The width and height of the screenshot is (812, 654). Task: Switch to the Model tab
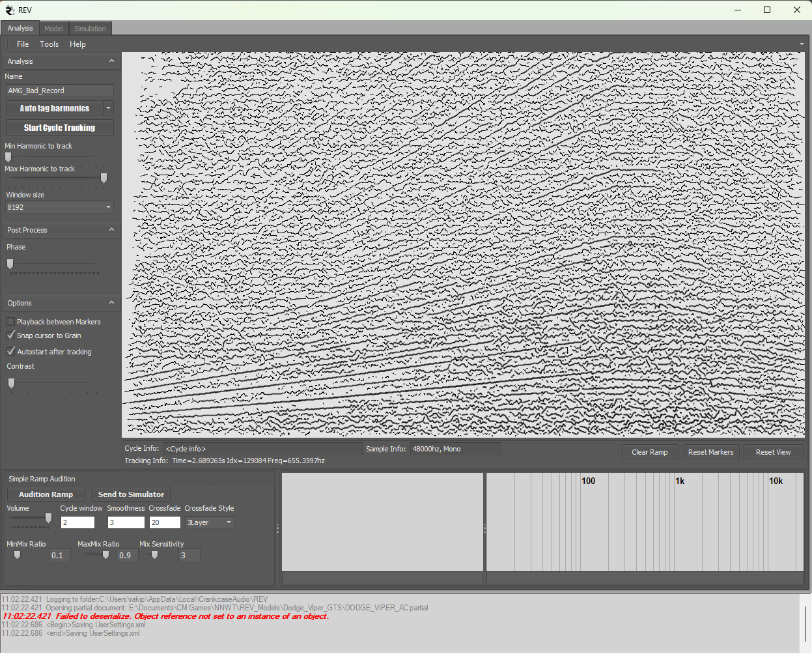tap(53, 29)
